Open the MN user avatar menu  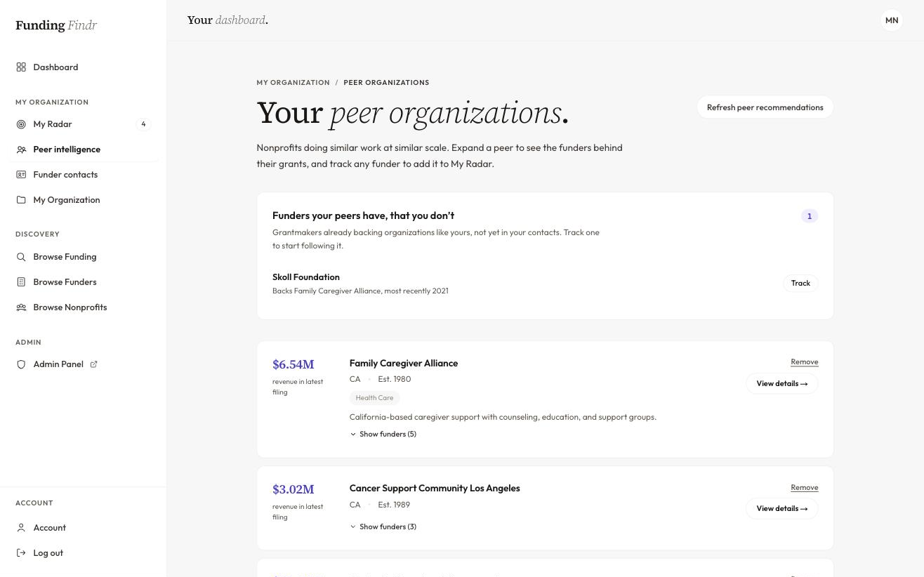click(892, 20)
